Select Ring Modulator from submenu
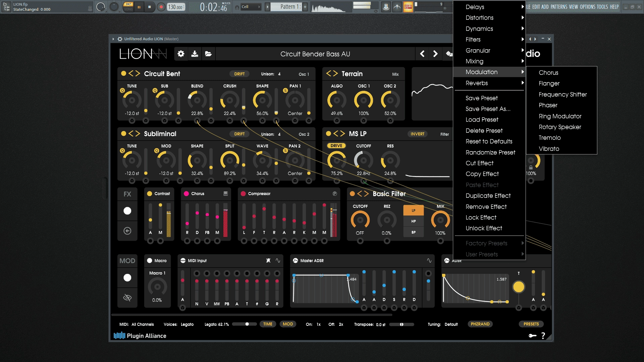 pos(561,116)
